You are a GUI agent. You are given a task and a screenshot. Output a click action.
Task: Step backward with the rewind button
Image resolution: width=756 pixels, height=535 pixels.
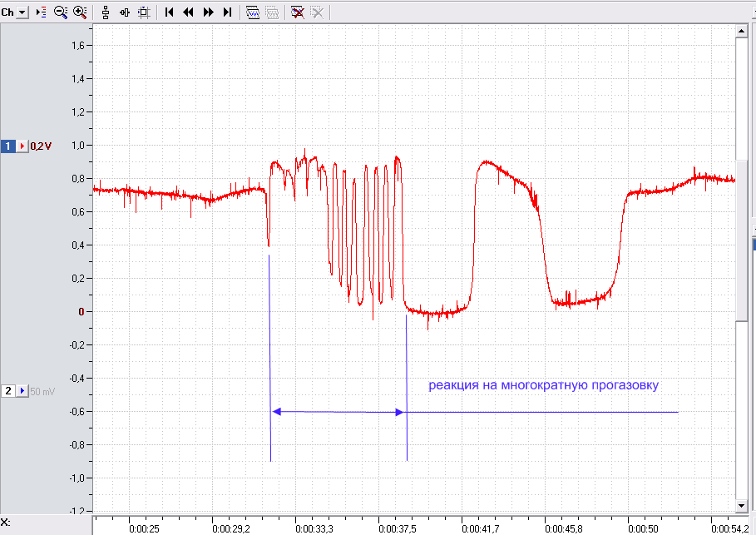[x=188, y=12]
